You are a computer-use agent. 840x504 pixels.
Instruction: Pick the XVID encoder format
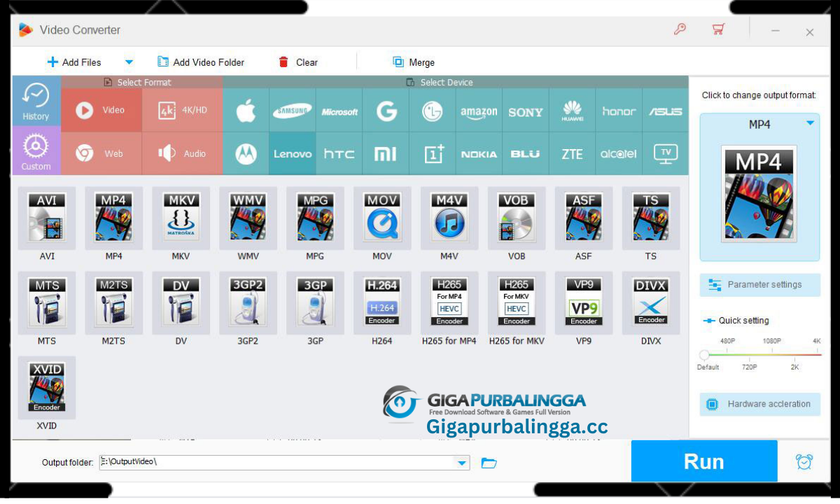point(47,388)
